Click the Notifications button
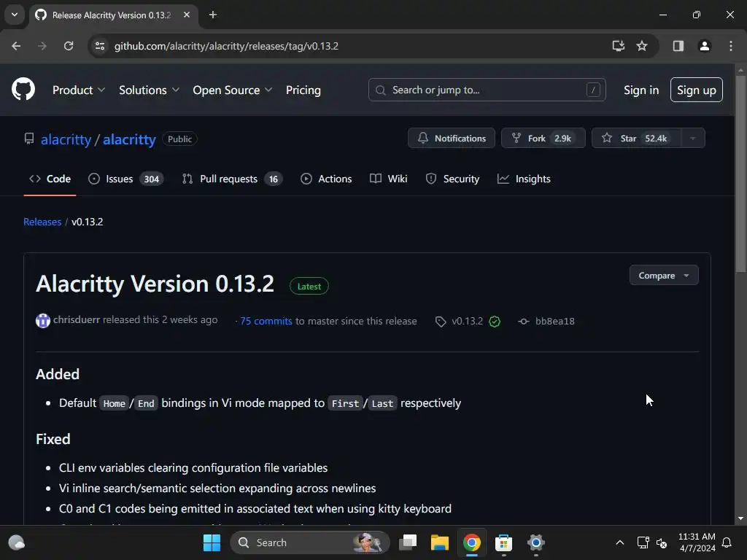The image size is (747, 560). click(451, 138)
